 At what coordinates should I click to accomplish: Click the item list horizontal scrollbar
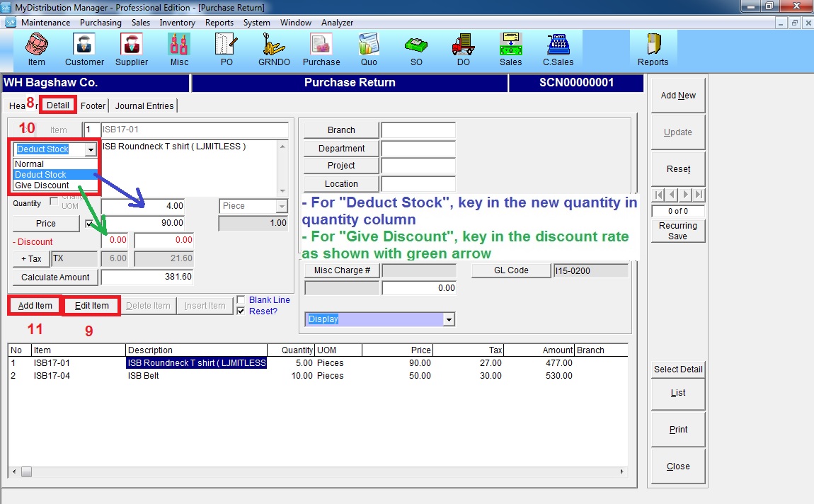pyautogui.click(x=319, y=471)
